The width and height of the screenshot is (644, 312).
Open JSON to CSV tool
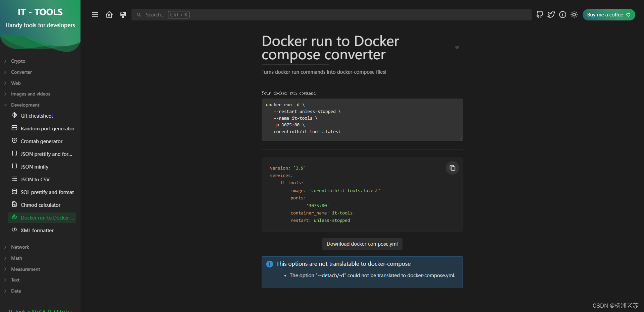(42, 180)
